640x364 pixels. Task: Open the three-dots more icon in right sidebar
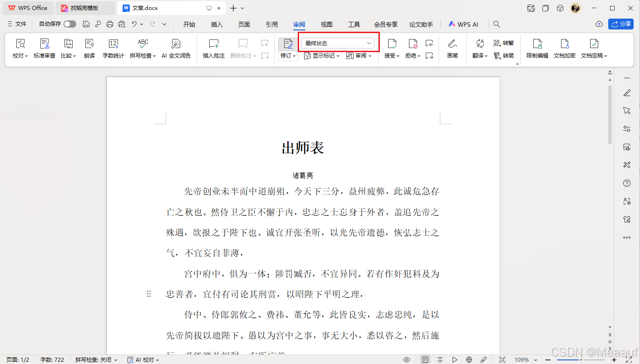tap(627, 238)
